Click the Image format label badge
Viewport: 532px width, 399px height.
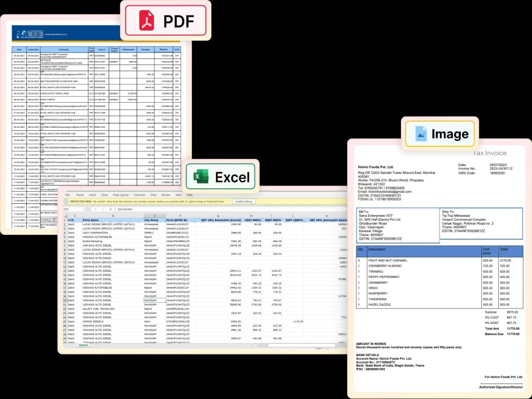(x=440, y=134)
